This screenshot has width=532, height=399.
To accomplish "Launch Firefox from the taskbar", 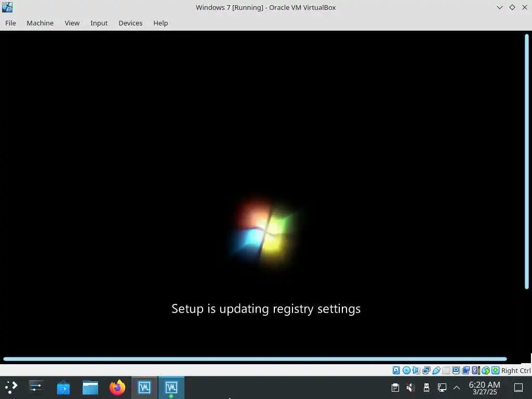I will [117, 388].
